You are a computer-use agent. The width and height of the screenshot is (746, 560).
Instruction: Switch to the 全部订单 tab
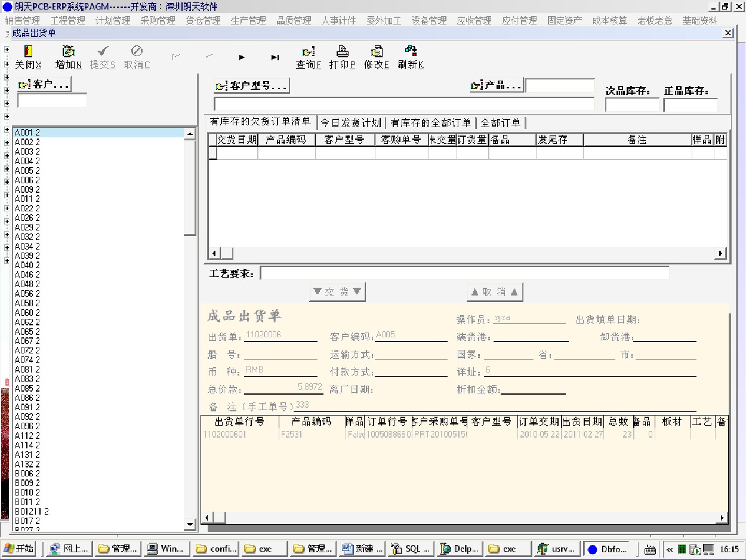tap(500, 123)
